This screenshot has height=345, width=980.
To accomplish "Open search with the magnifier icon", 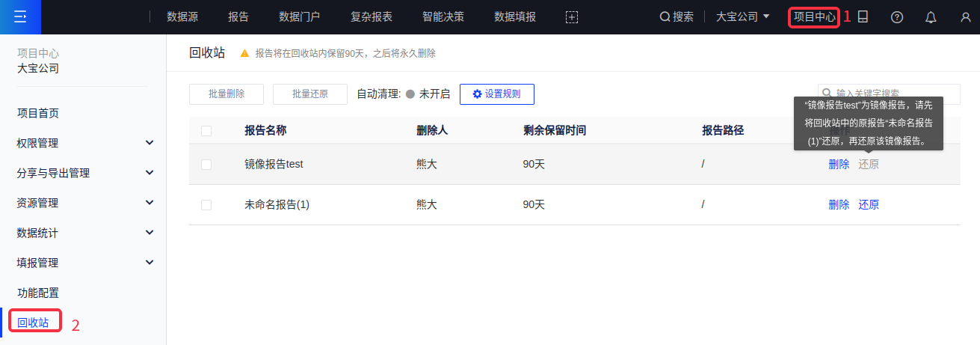I will 665,17.
